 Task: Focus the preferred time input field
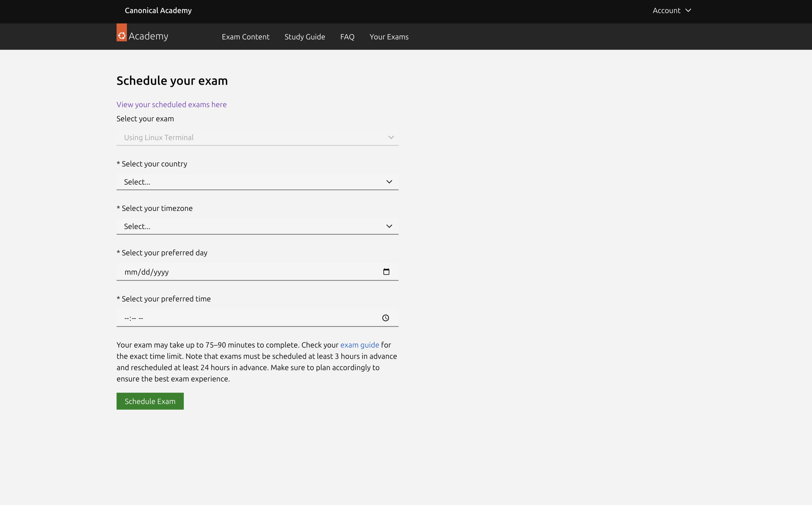tap(257, 318)
